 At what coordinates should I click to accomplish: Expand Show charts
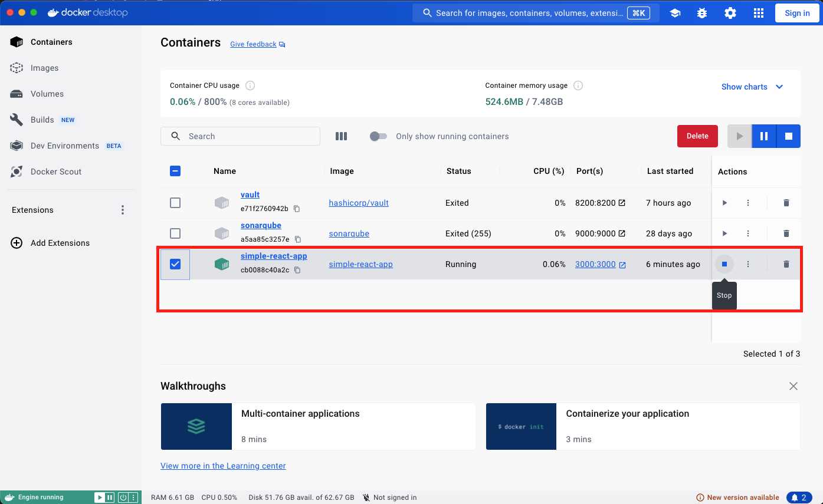coord(752,87)
